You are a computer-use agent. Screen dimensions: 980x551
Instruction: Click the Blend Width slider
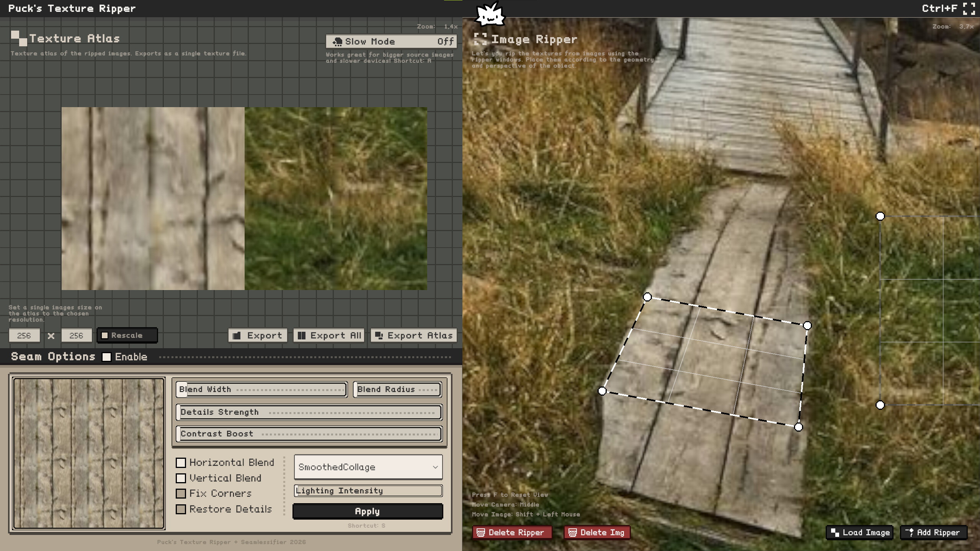261,390
